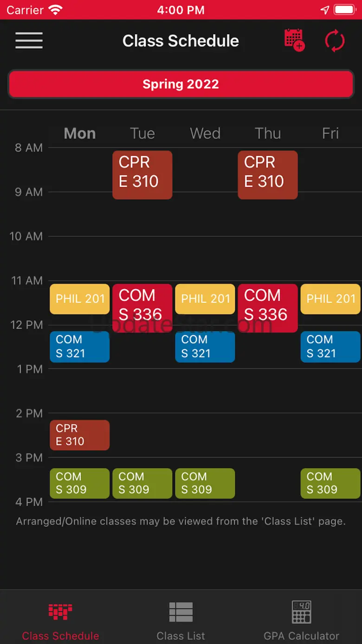Tap the Mon day column header
This screenshot has width=362, height=644.
tap(80, 134)
